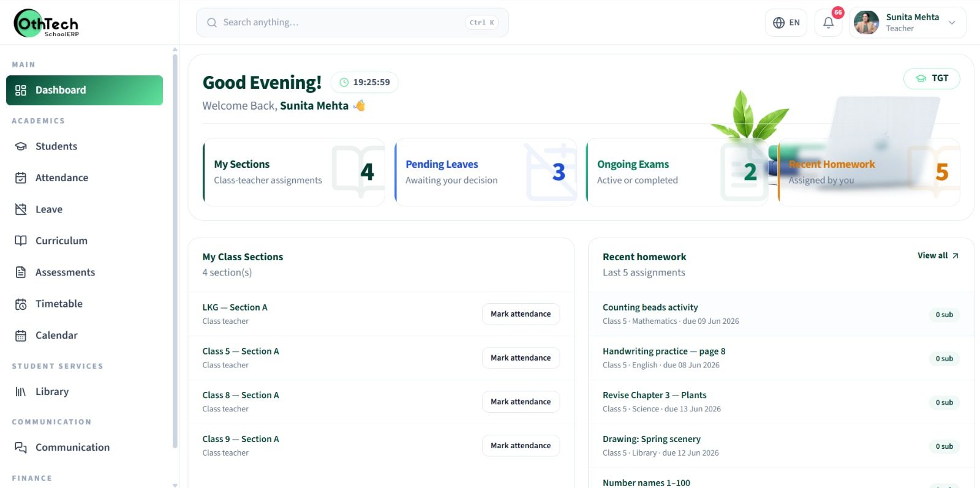Mark attendance for LKG Section A
This screenshot has height=488, width=980.
521,314
